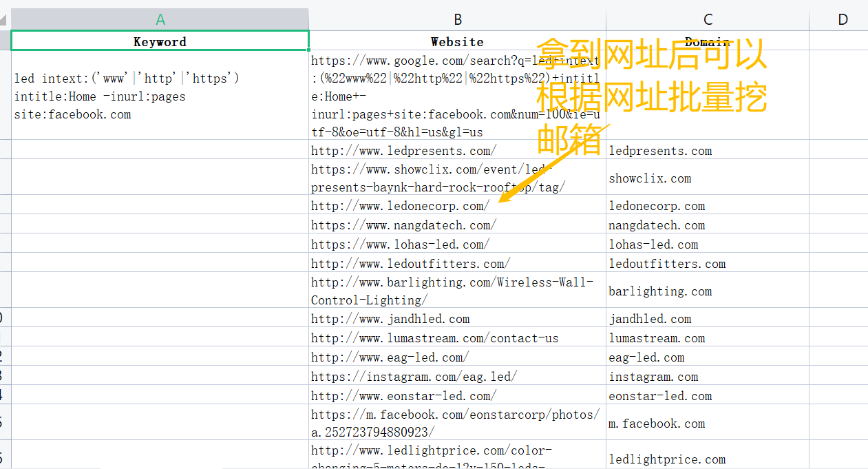Select cell http://www.eonstar-led.com/
868x469 pixels.
coord(457,395)
